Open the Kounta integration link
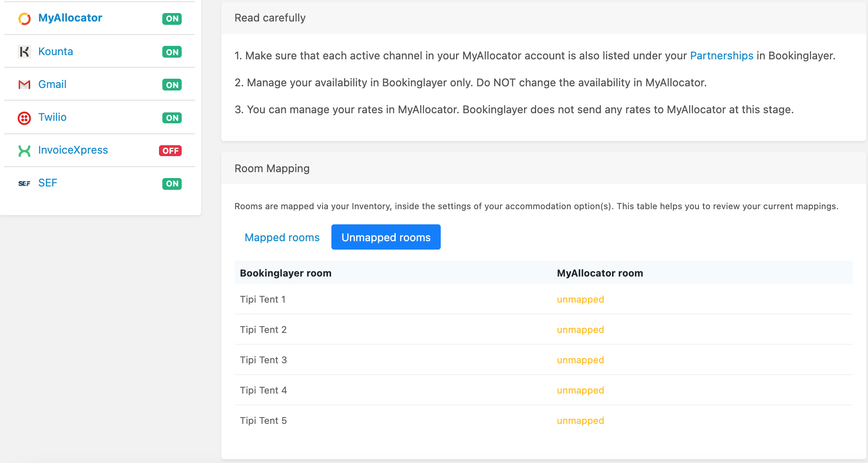 [56, 51]
